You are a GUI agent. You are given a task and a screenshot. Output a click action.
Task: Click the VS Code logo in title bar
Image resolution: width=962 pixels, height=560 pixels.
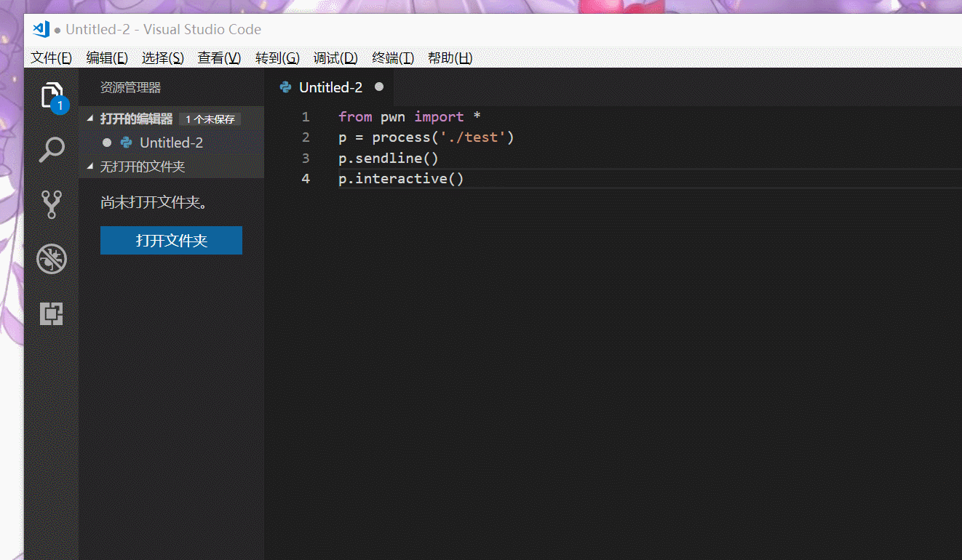click(41, 30)
